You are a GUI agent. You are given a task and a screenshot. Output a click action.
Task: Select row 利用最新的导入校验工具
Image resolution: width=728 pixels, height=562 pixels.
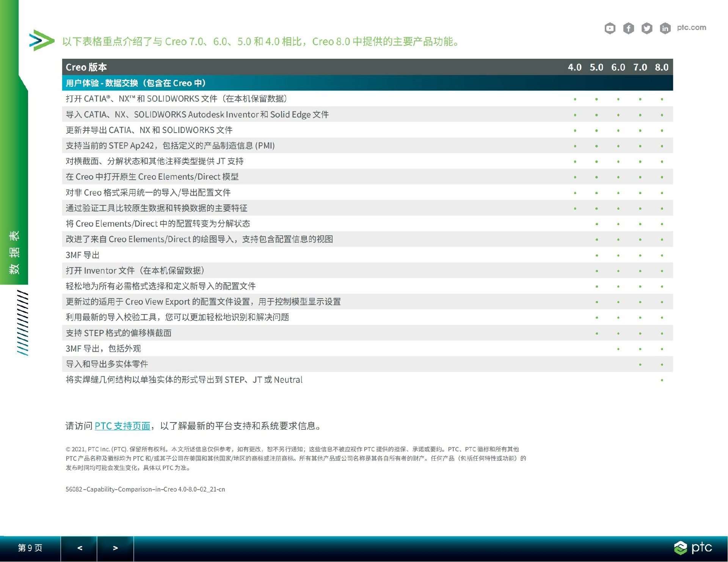click(x=367, y=317)
